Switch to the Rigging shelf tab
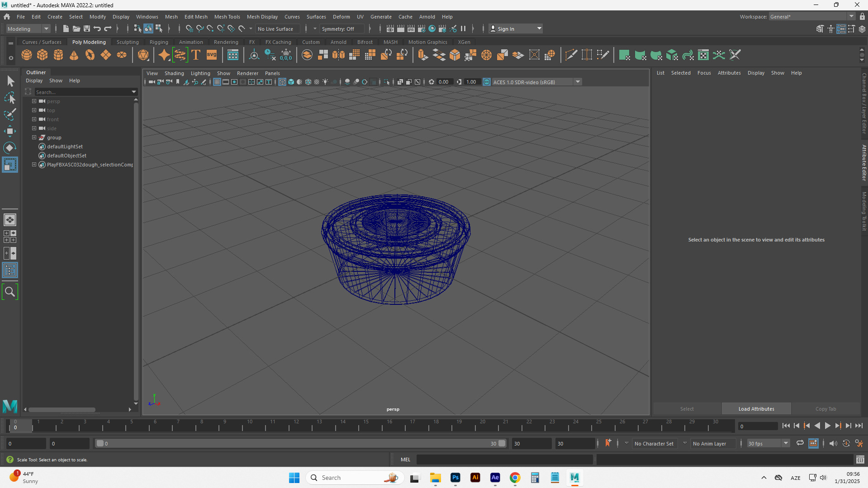Screen dimensions: 868x488 point(159,42)
